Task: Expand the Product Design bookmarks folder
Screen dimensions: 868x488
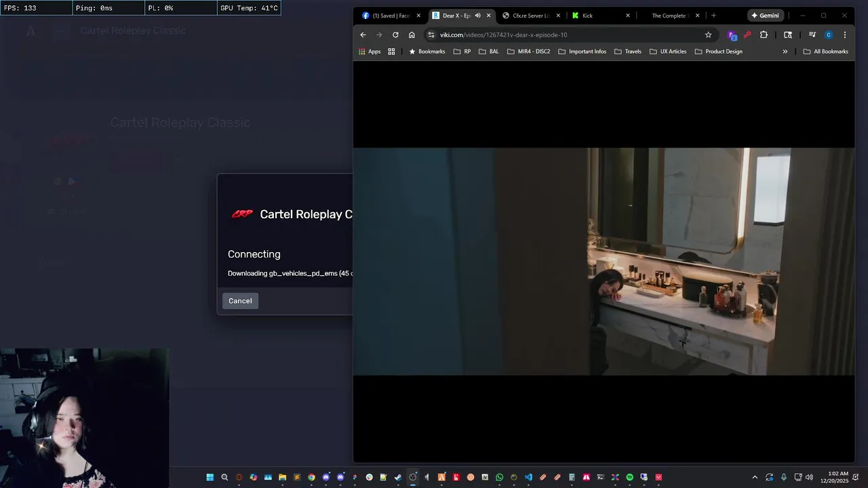Action: [718, 52]
